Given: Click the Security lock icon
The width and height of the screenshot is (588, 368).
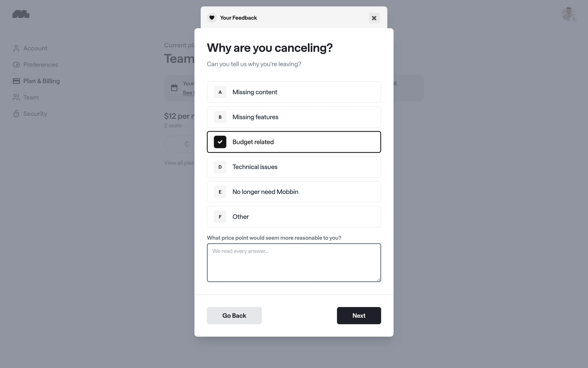Looking at the screenshot, I should [x=16, y=114].
